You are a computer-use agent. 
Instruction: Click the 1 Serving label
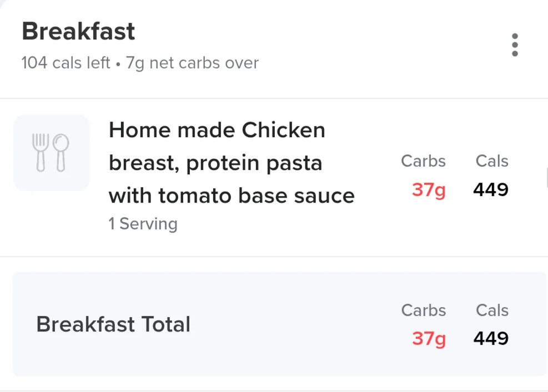[143, 224]
